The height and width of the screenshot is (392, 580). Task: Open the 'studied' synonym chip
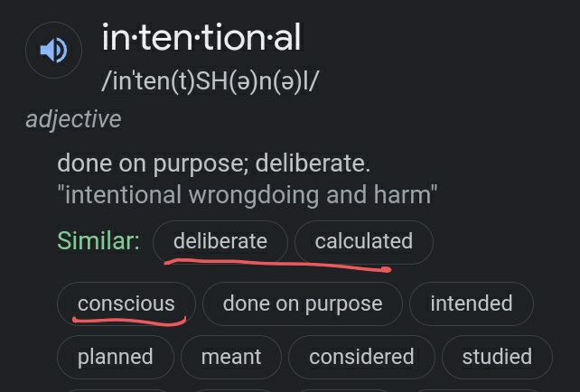pyautogui.click(x=496, y=357)
